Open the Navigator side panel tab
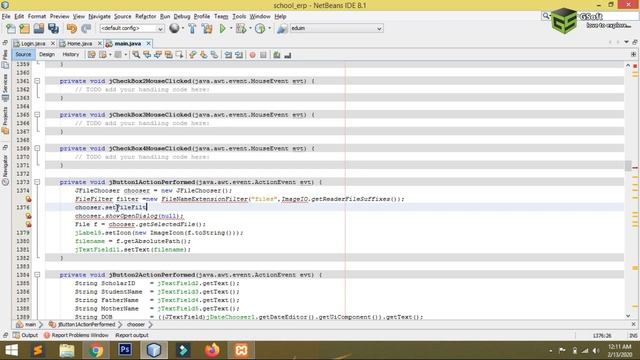The height and width of the screenshot is (360, 640). [5, 171]
